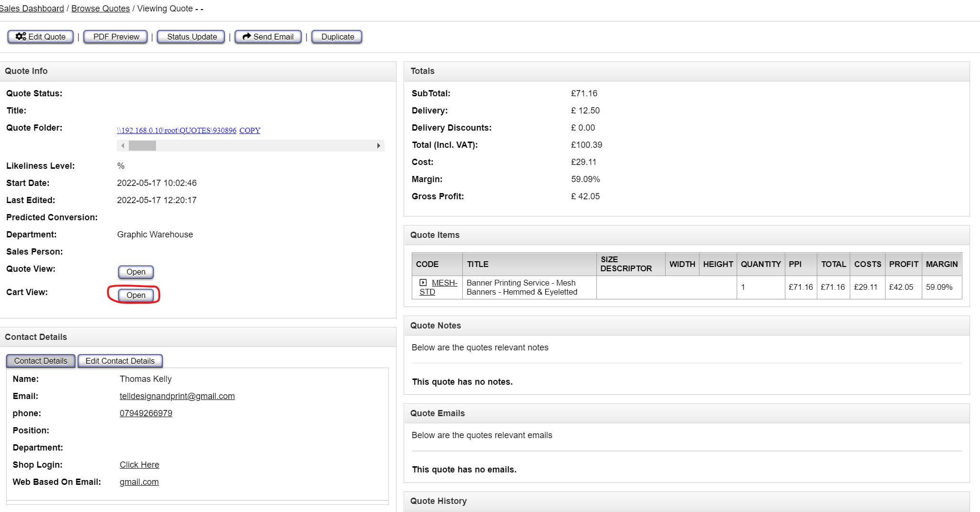Select the Total (Incl. VAT) value £100.39
980x512 pixels.
click(587, 145)
